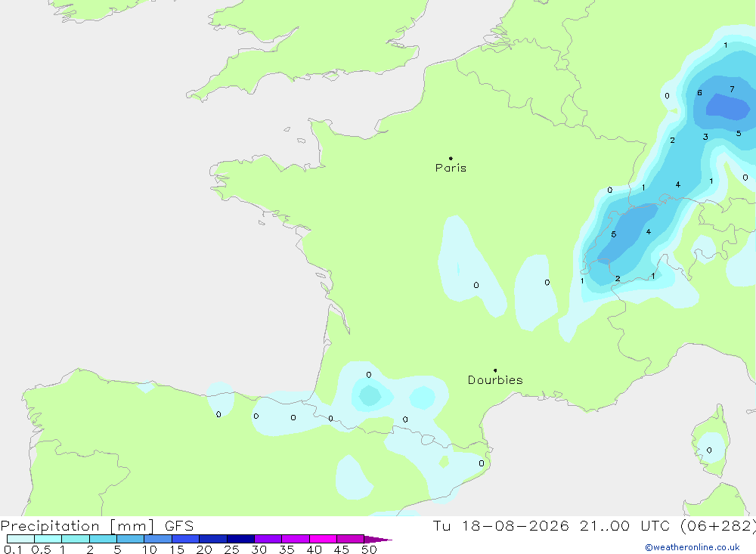
Task: Click the purple arrow tip past 50 on legend
Action: 378,540
